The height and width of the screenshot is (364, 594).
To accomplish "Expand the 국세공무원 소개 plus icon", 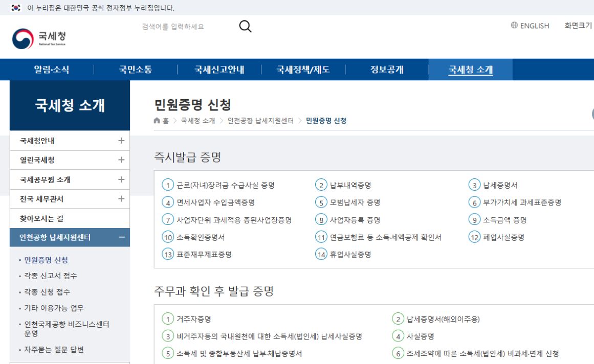I will 121,179.
